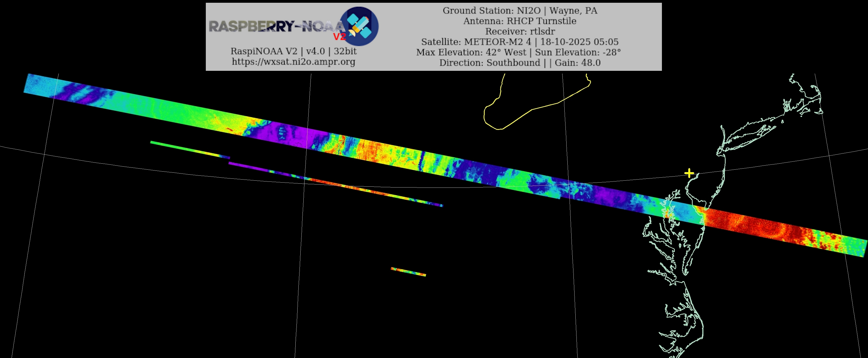Click the Direction Southbound Gain 48.0 line
Screen dimensions: 868x358
tap(520, 63)
